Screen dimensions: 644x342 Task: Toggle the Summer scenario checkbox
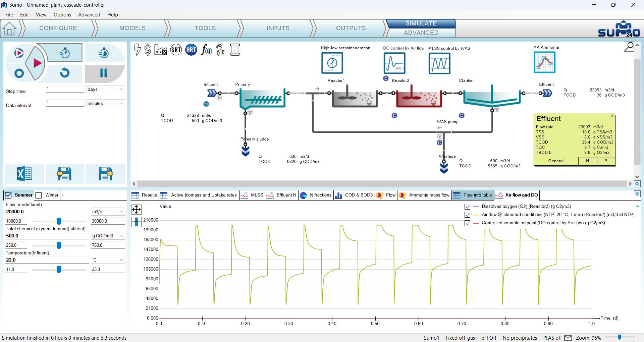coord(9,195)
